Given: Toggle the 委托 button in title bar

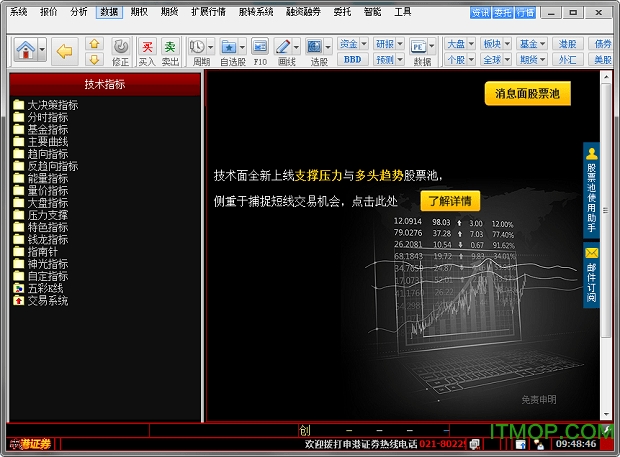Looking at the screenshot, I should pyautogui.click(x=503, y=13).
